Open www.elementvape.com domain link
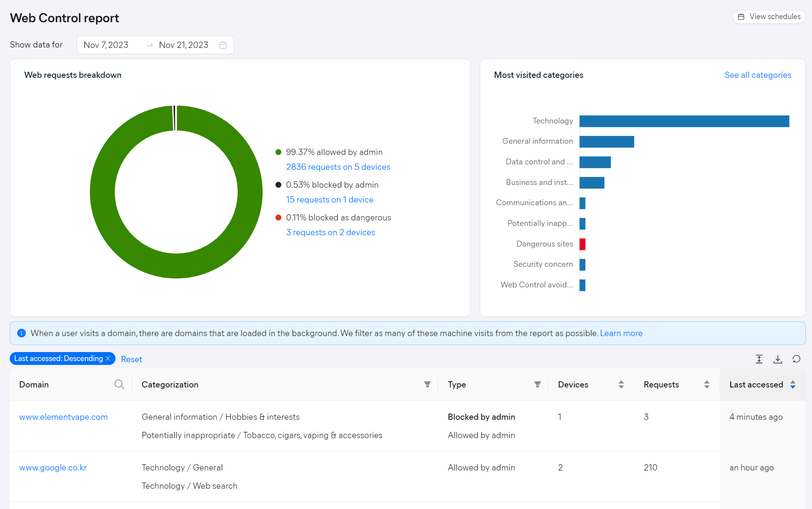Screen dimensions: 812x509 63,417
